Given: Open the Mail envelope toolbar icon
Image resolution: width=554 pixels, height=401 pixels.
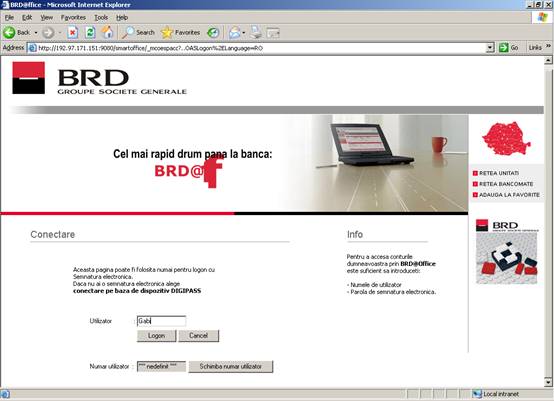Looking at the screenshot, I should (x=234, y=33).
